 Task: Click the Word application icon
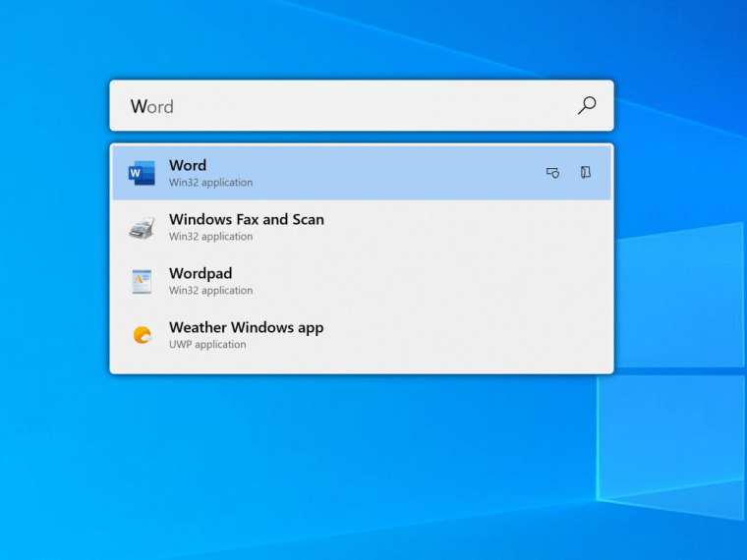click(142, 173)
